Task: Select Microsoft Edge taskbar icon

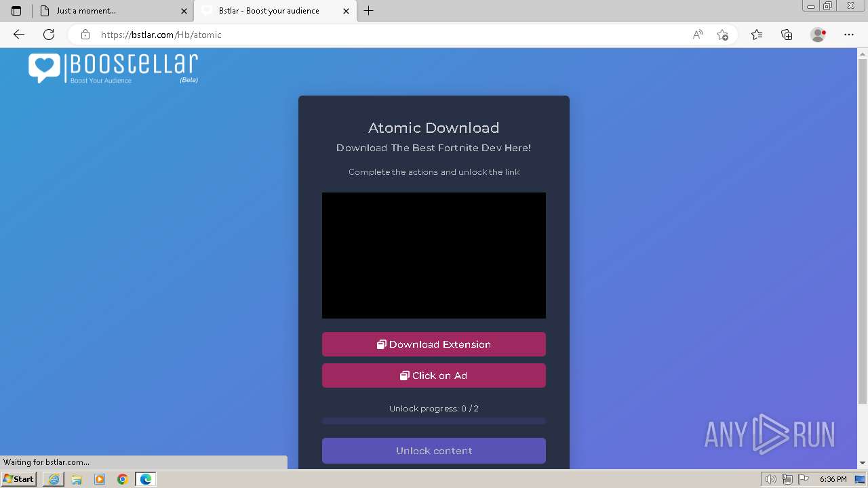Action: point(146,479)
